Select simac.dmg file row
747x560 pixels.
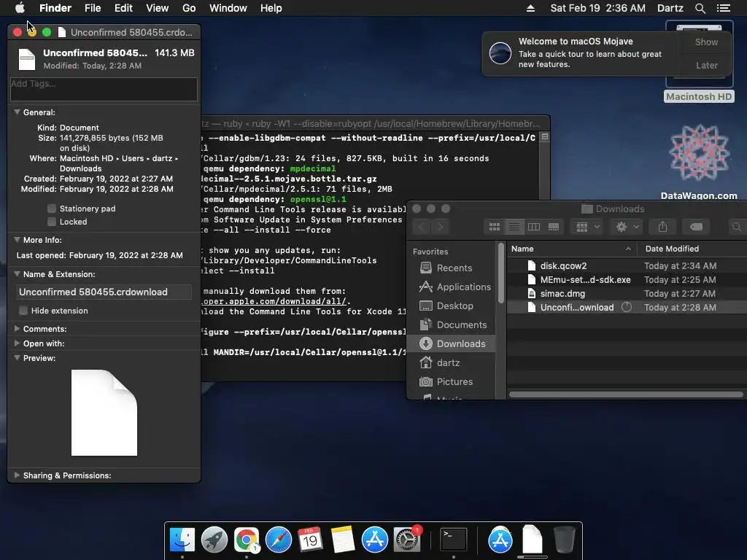[x=627, y=293]
